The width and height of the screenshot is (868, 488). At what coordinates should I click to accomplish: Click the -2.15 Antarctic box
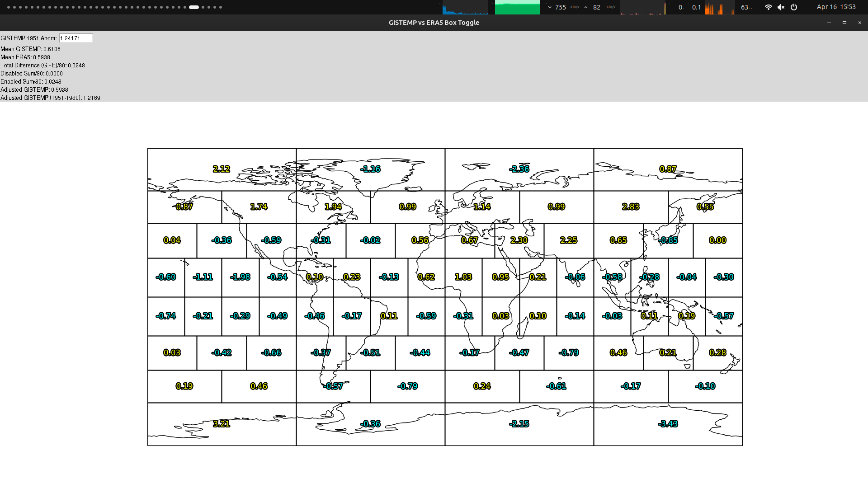click(519, 424)
